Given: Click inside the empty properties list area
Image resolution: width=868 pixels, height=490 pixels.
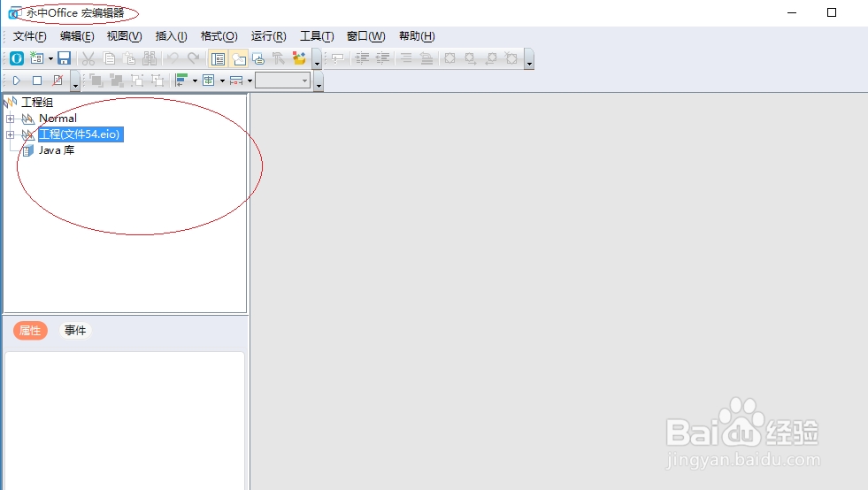Looking at the screenshot, I should (125, 421).
